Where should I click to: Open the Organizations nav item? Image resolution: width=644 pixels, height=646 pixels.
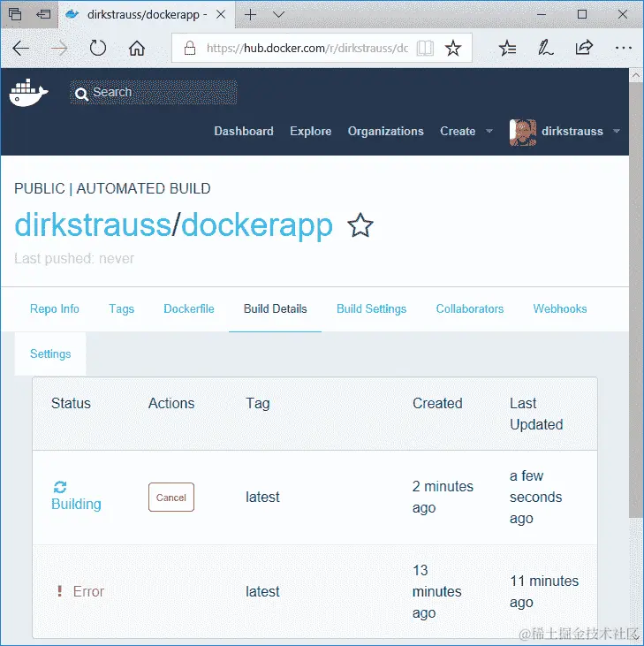[385, 131]
